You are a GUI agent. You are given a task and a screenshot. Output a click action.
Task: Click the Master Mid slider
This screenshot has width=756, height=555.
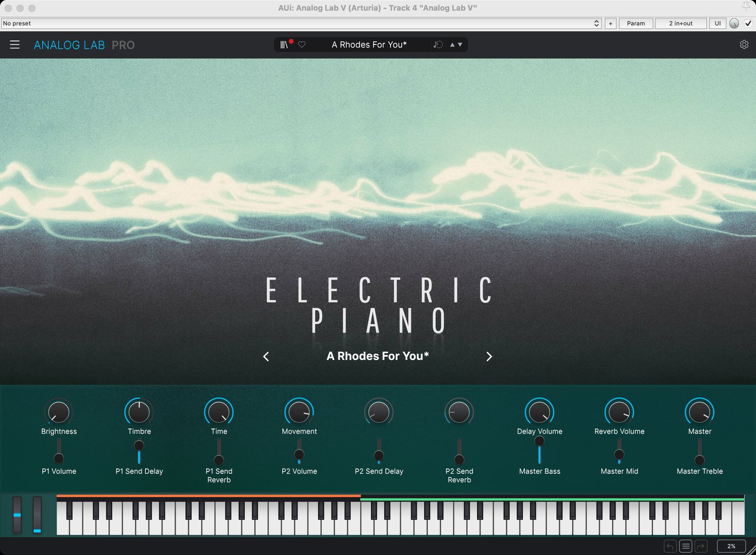pos(619,451)
